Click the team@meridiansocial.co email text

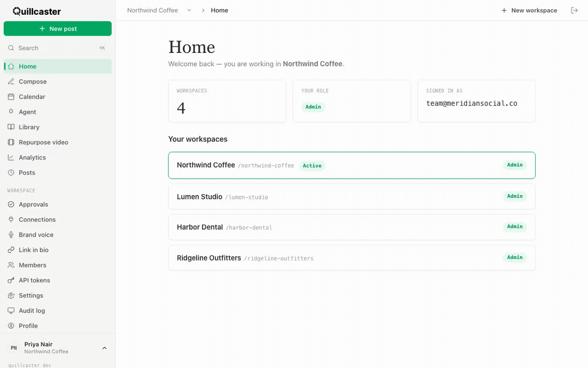point(471,103)
